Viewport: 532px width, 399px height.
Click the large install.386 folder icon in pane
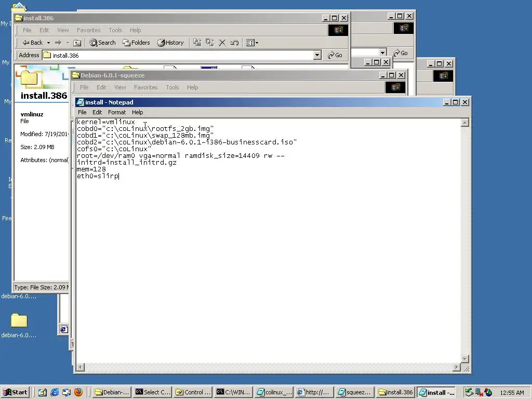(29, 78)
